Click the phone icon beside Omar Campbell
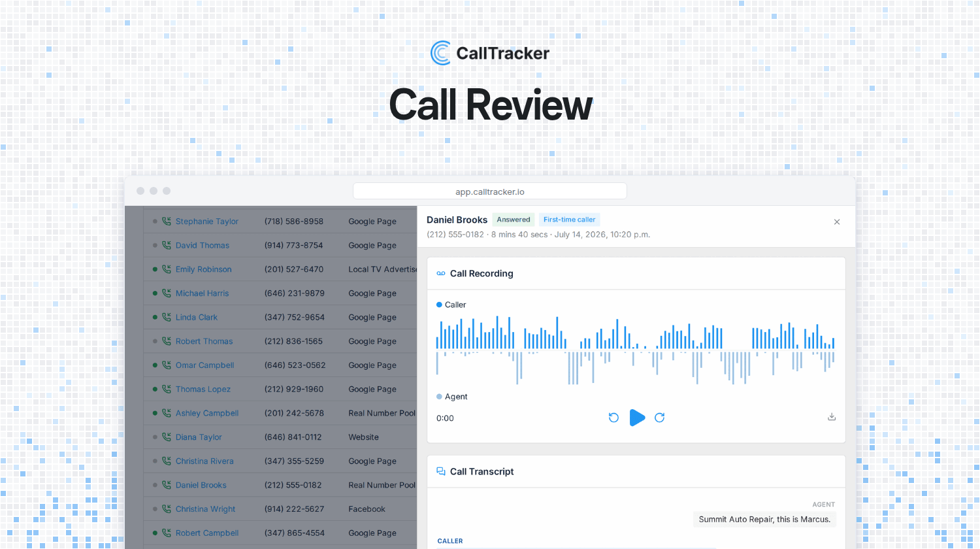This screenshot has width=980, height=549. (x=167, y=365)
